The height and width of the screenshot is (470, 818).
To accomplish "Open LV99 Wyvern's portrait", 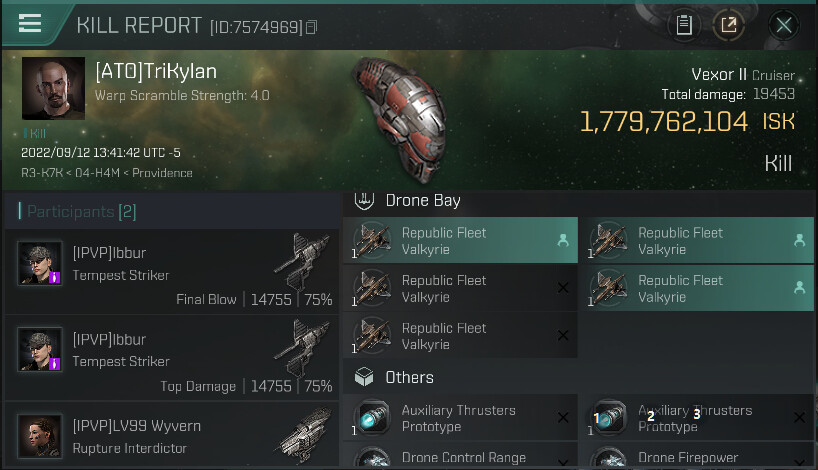I will coord(40,436).
